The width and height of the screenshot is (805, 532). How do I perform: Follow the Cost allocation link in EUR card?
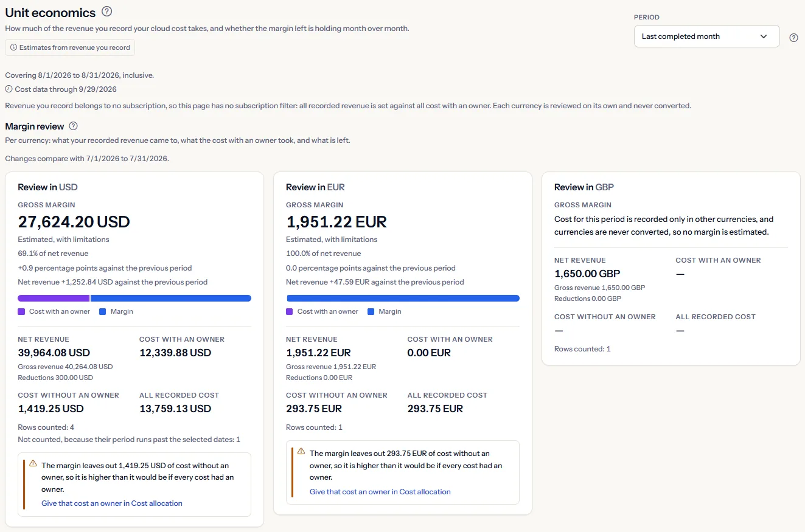click(380, 492)
